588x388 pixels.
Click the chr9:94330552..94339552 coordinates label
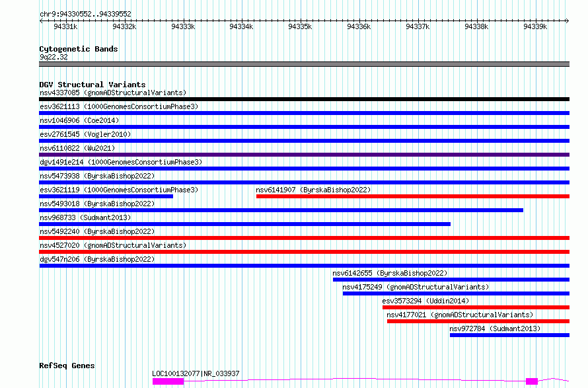85,15
